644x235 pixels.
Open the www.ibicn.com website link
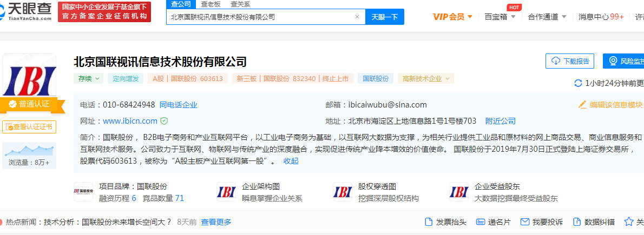click(x=130, y=121)
